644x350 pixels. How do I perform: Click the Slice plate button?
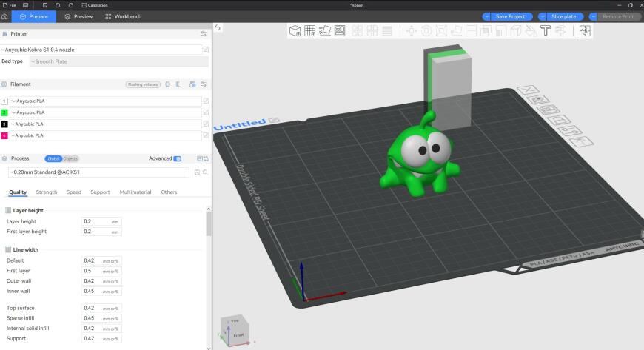click(565, 16)
